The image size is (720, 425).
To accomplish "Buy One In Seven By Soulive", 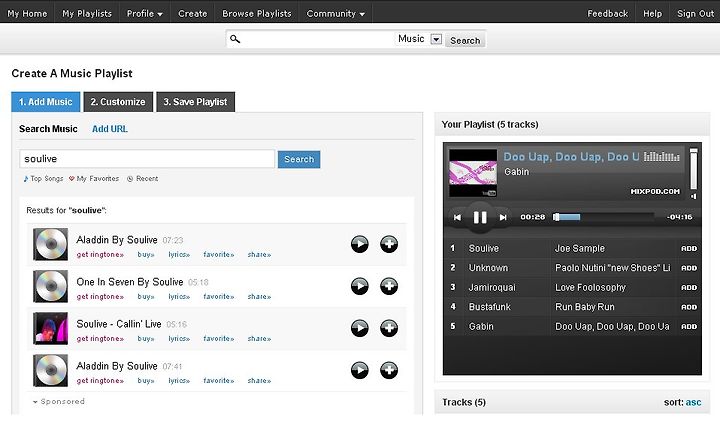I will (146, 297).
